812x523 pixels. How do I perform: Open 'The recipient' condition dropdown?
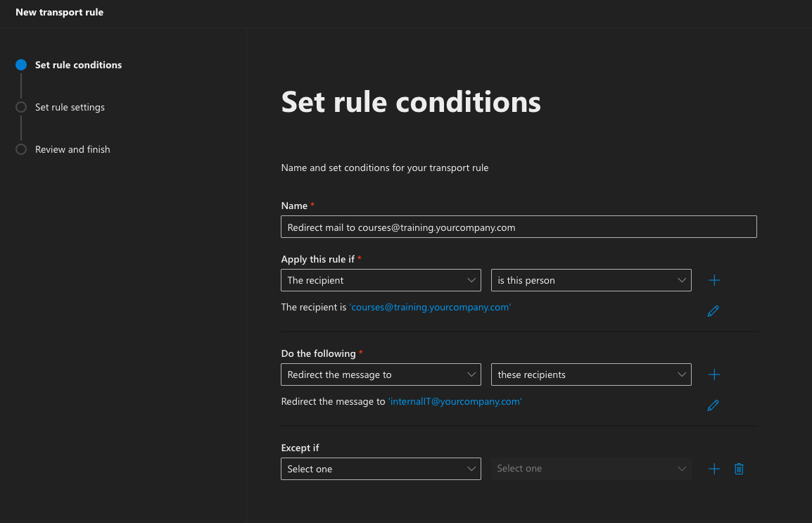tap(381, 280)
